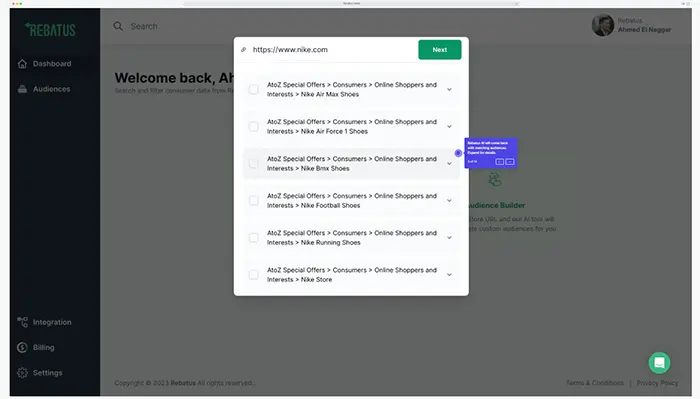Expand the Nike Bmx Shoes row
Screen dimensions: 700x399
[x=449, y=163]
